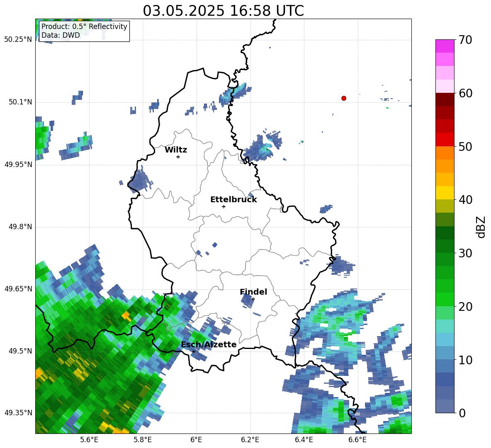The height and width of the screenshot is (448, 491).
Task: Click the 49.35°N latitude label
Action: point(18,413)
